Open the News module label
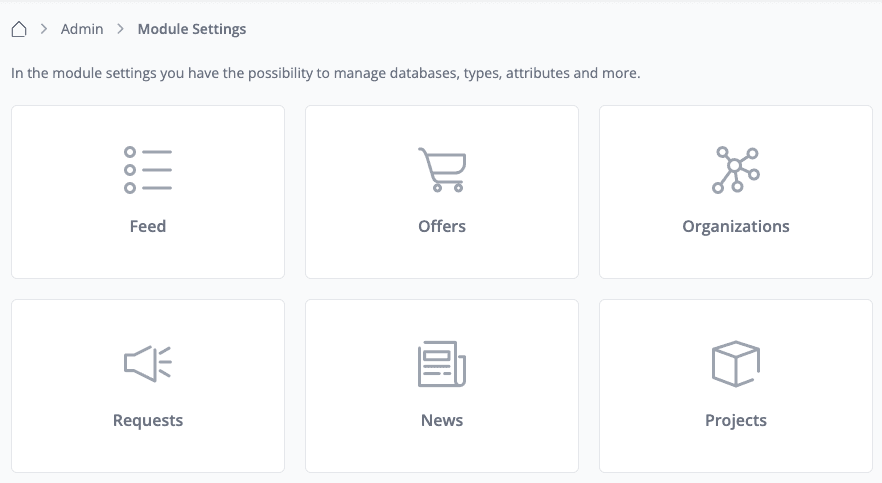The image size is (882, 483). tap(442, 420)
